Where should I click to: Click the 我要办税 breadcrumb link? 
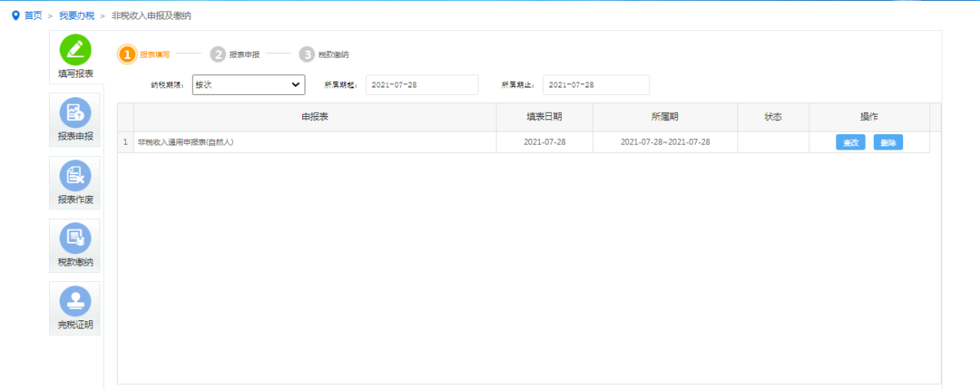point(77,16)
